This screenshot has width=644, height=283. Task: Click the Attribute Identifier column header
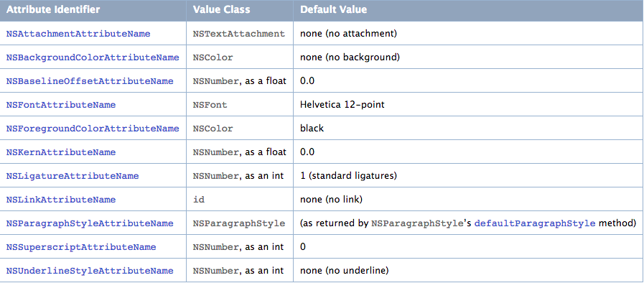tap(53, 9)
